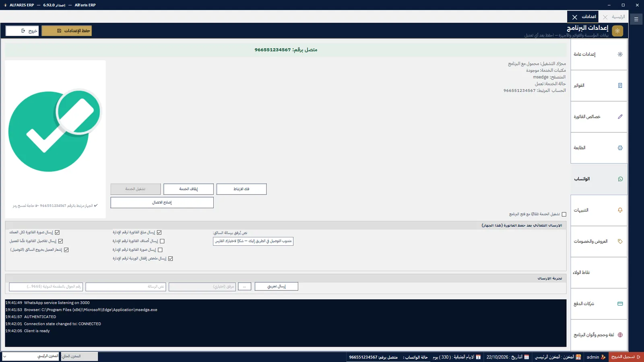The height and width of the screenshot is (362, 644).
Task: Open the Invoices (الفواتير) settings section
Action: point(599,85)
